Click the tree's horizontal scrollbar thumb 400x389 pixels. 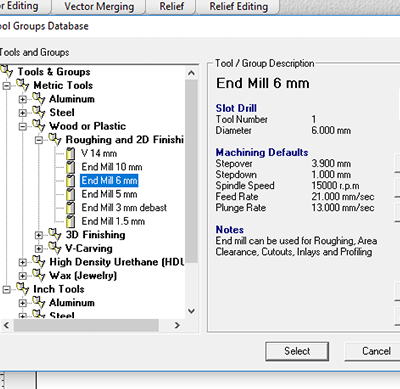tap(86, 325)
